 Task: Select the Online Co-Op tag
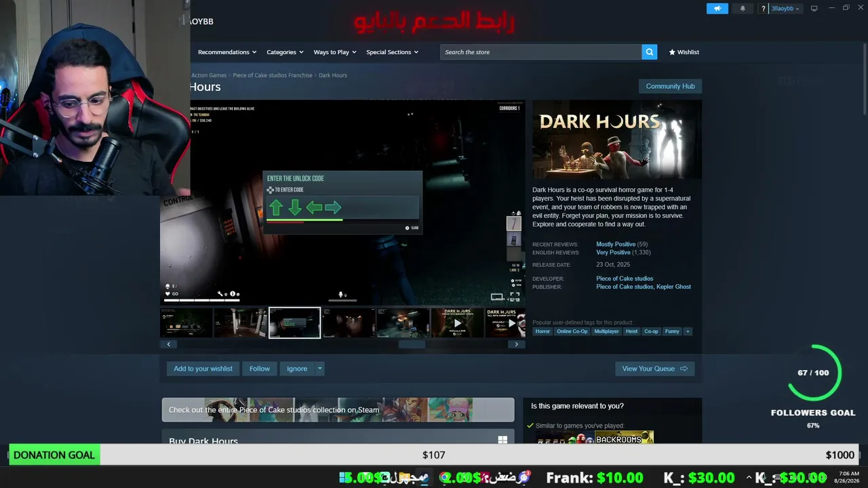[572, 331]
